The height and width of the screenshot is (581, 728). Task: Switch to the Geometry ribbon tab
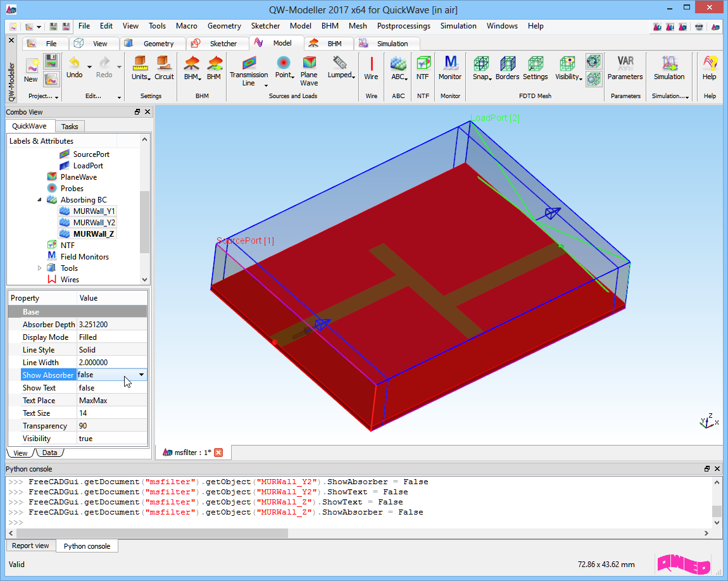tap(153, 43)
